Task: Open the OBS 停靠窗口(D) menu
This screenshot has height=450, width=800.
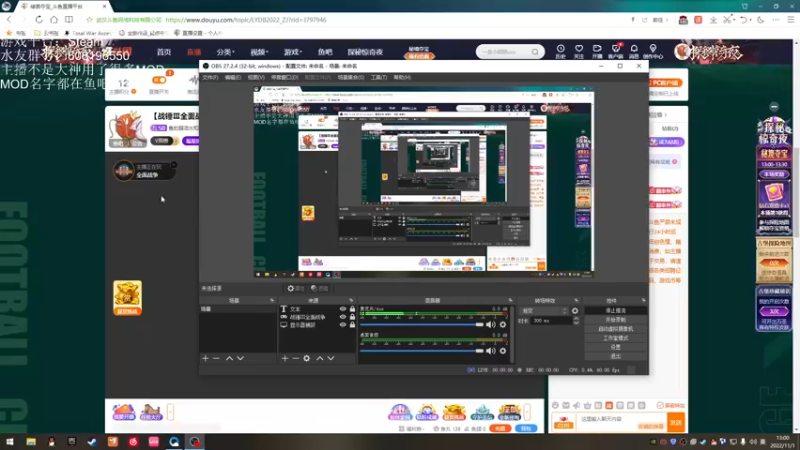Action: 285,78
